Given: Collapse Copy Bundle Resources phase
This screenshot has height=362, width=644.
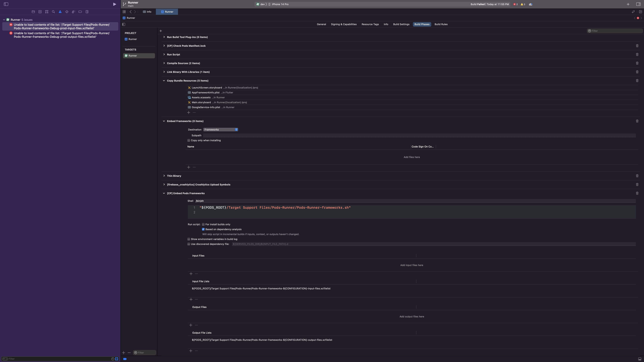Looking at the screenshot, I should click(164, 81).
